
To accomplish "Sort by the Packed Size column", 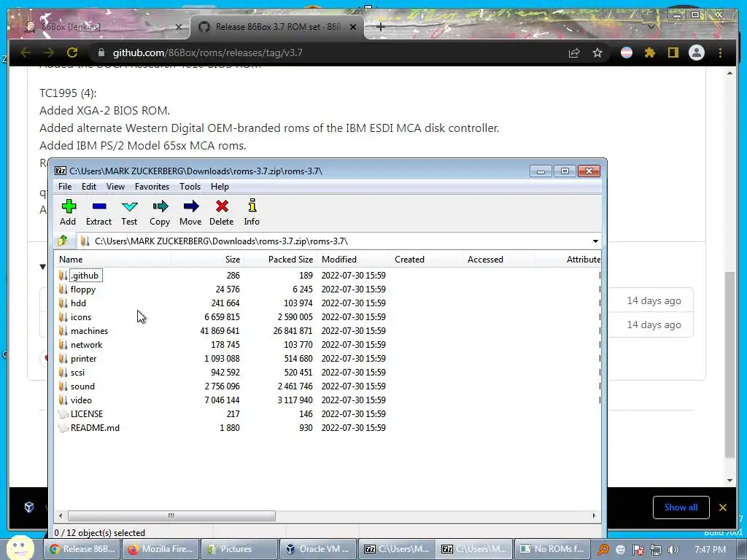I will [281, 260].
